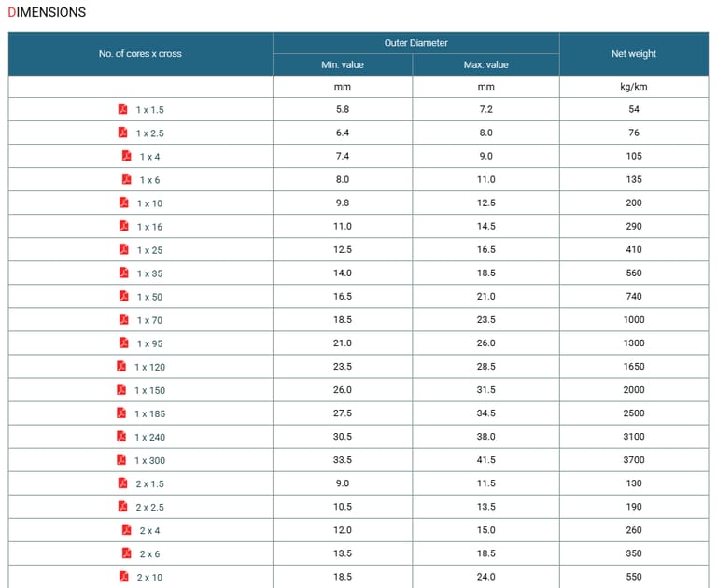Open the 1 x 185 cable link

(149, 413)
